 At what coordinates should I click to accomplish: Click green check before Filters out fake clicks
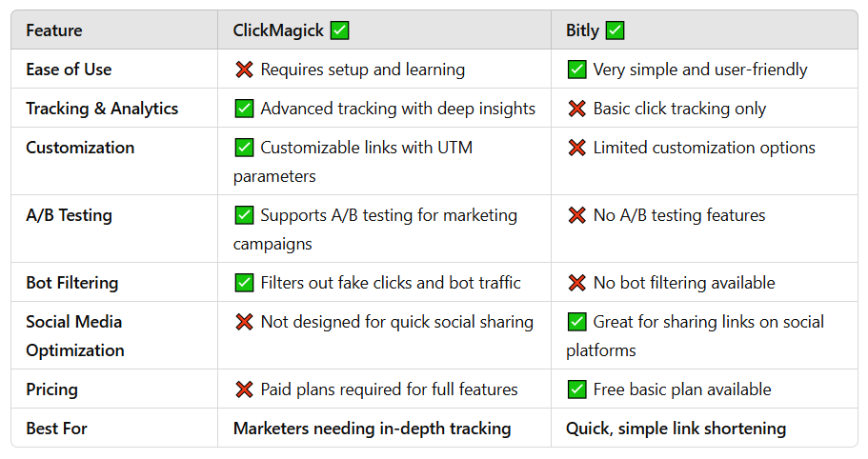[244, 283]
